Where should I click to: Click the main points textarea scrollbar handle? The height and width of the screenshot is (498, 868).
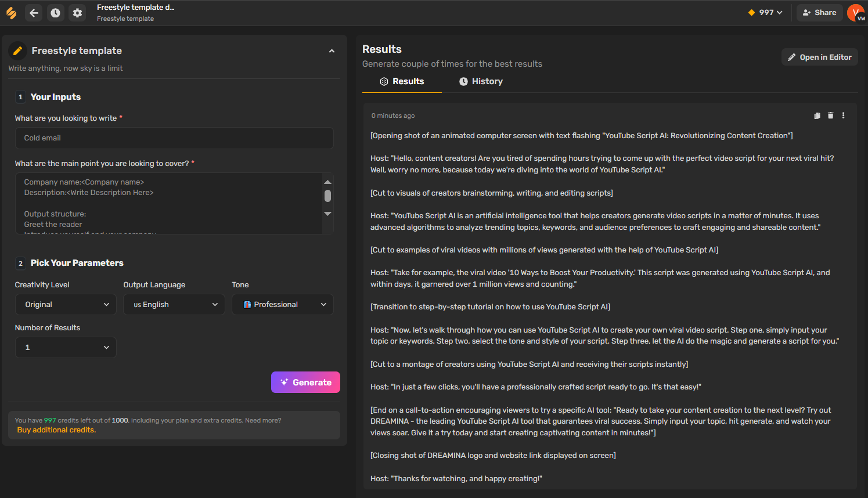click(327, 196)
